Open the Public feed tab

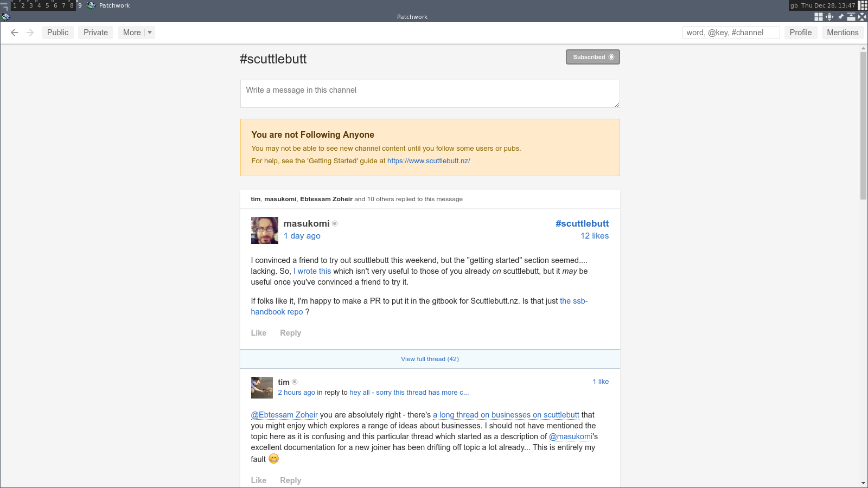(58, 33)
